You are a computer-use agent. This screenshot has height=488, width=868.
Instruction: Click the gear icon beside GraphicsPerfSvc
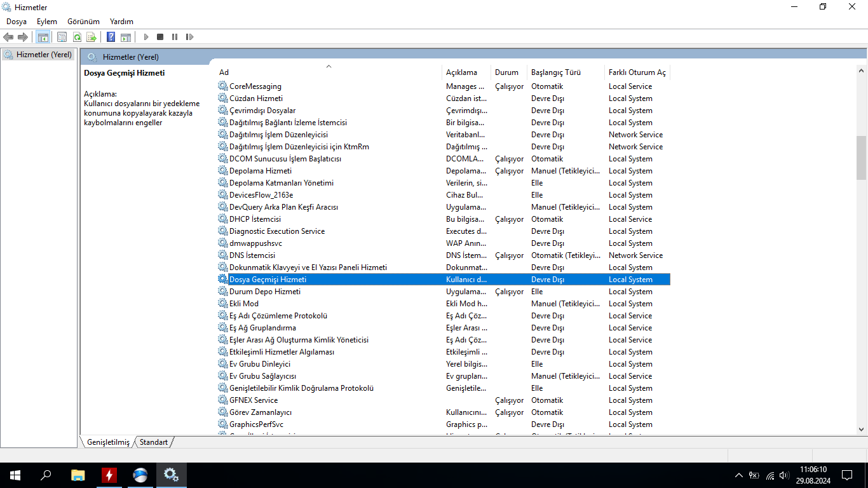[223, 424]
